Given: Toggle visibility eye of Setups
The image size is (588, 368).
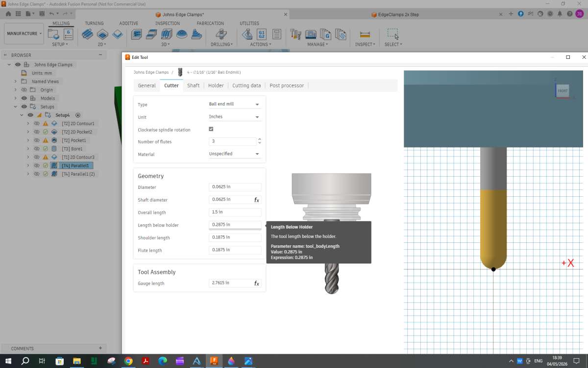Looking at the screenshot, I should [24, 106].
